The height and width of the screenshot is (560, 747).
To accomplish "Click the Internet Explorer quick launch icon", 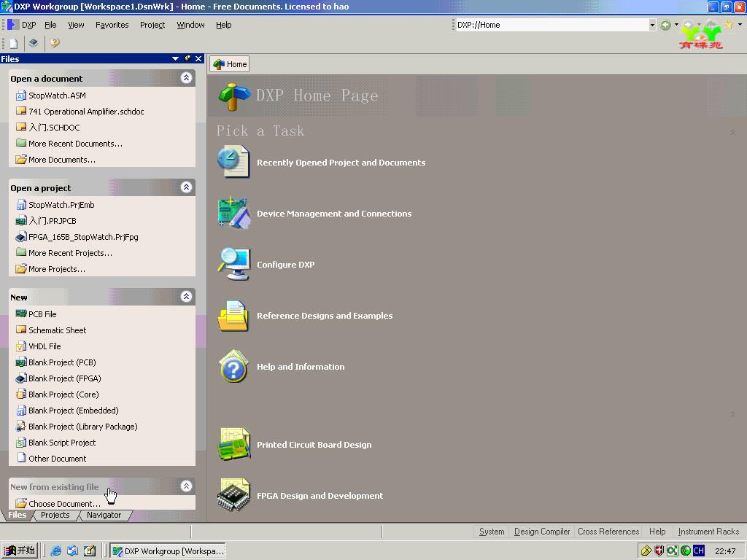I will click(x=55, y=551).
